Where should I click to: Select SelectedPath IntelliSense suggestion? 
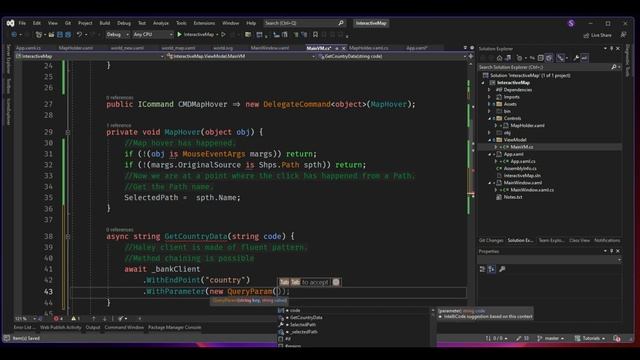coord(353,325)
